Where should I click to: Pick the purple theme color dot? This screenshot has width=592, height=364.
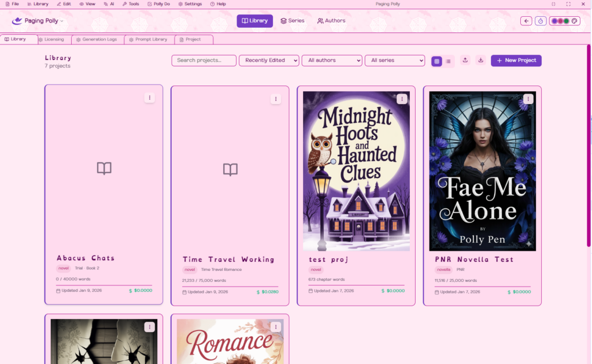tap(554, 21)
